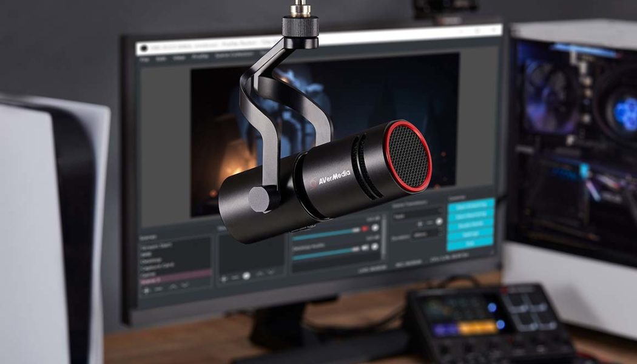This screenshot has height=364, width=637.
Task: Mute the Desktop Audio channel speaker icon
Action: coord(366,249)
